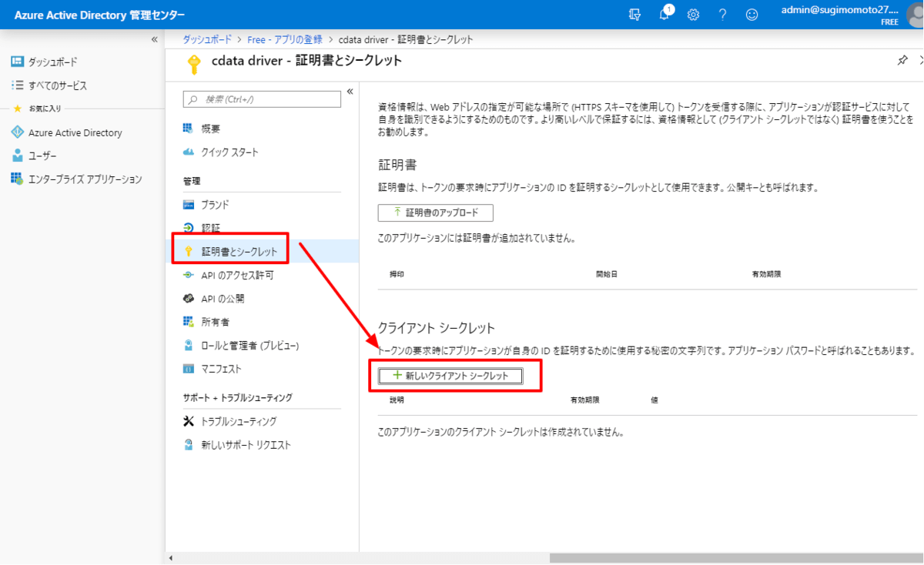This screenshot has height=565, width=924.
Task: Click the マニフェスト icon
Action: 189,369
